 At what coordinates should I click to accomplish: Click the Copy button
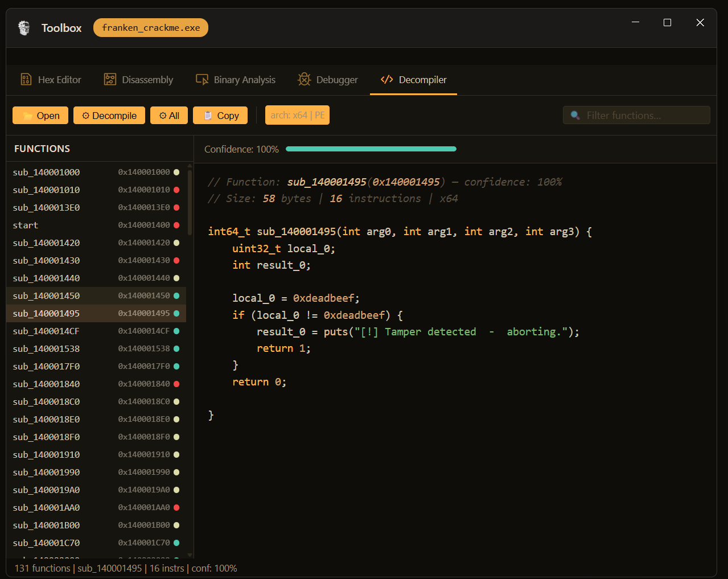coord(220,116)
